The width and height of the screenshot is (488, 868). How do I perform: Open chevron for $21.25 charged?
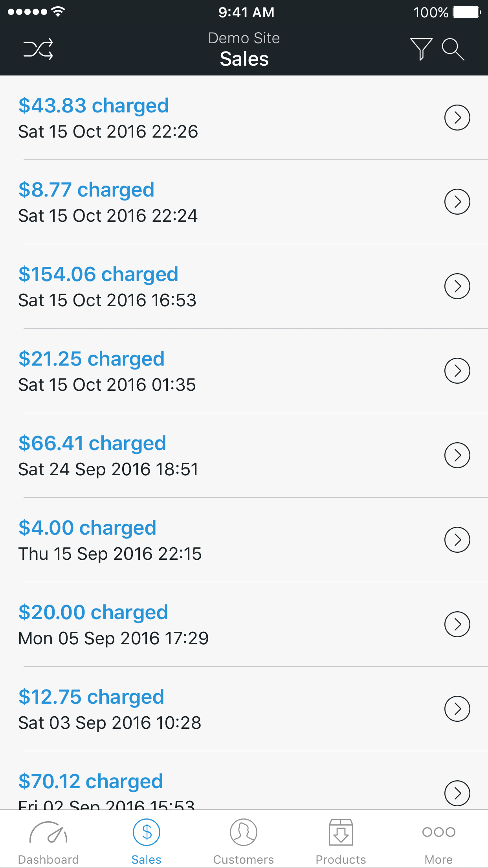(x=457, y=371)
